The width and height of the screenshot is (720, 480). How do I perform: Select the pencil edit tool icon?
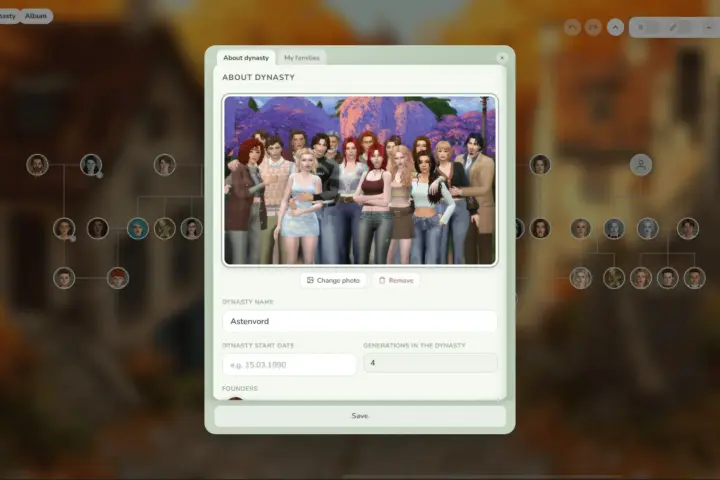pyautogui.click(x=673, y=28)
